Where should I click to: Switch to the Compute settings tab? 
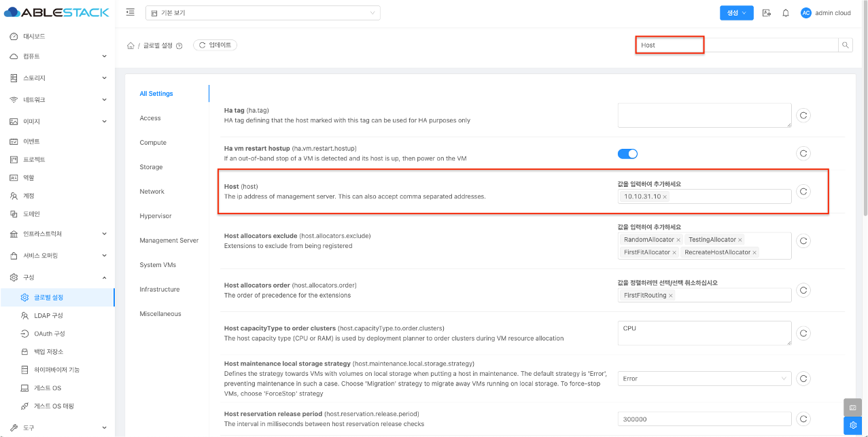click(x=153, y=143)
